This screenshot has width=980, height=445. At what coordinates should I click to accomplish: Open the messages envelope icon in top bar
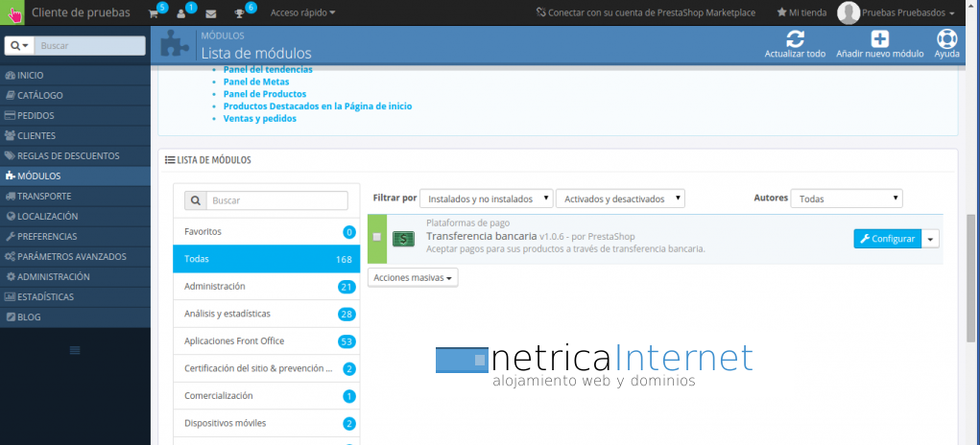pos(211,13)
